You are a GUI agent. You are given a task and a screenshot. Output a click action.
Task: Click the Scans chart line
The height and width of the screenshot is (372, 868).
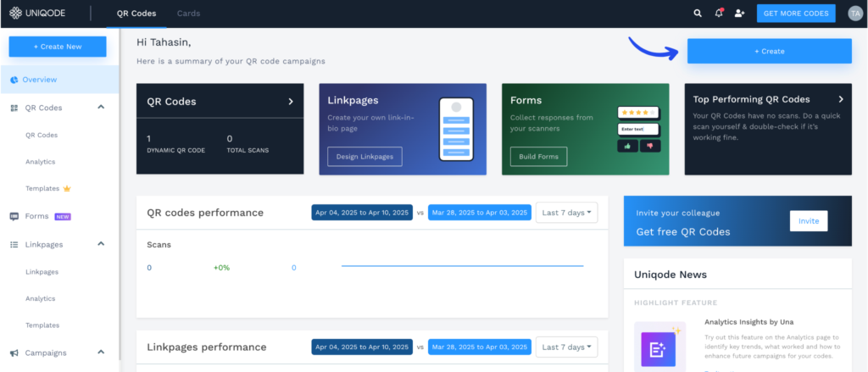[x=462, y=266]
